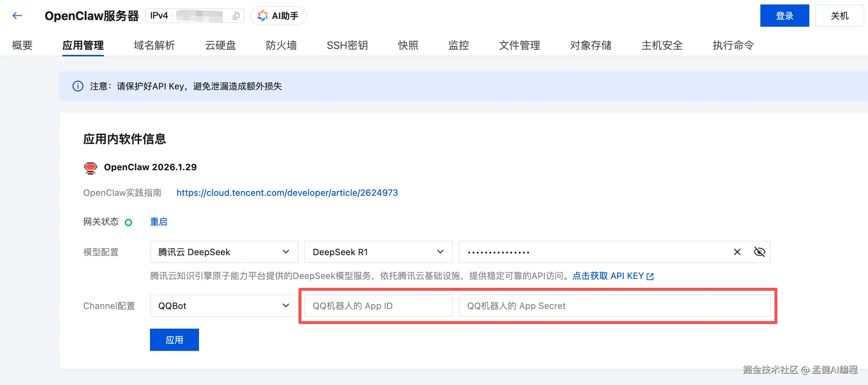Open the 文件管理 tab

point(520,45)
